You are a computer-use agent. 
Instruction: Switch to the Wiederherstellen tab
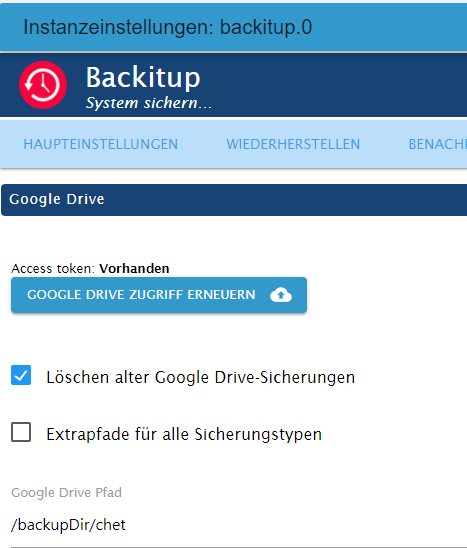293,144
